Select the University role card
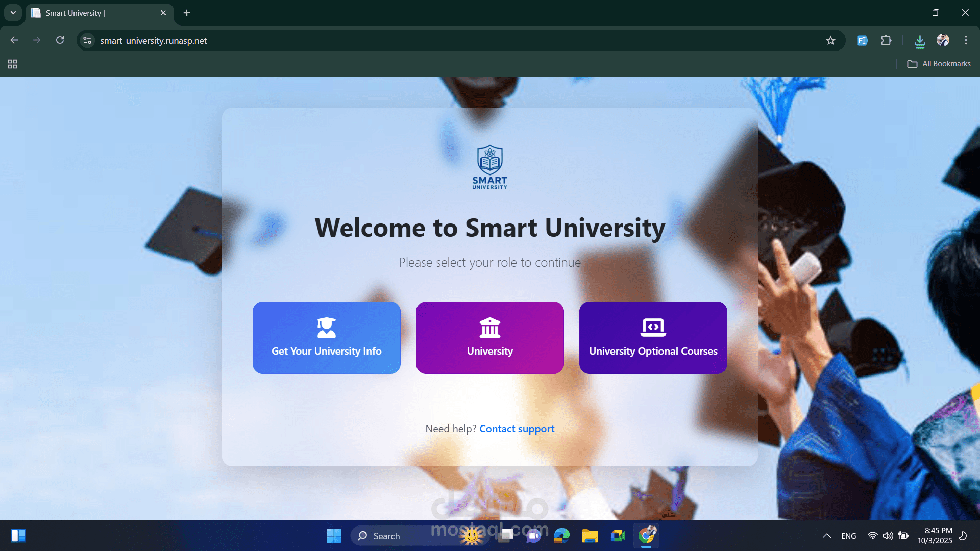This screenshot has width=980, height=551. pyautogui.click(x=490, y=338)
